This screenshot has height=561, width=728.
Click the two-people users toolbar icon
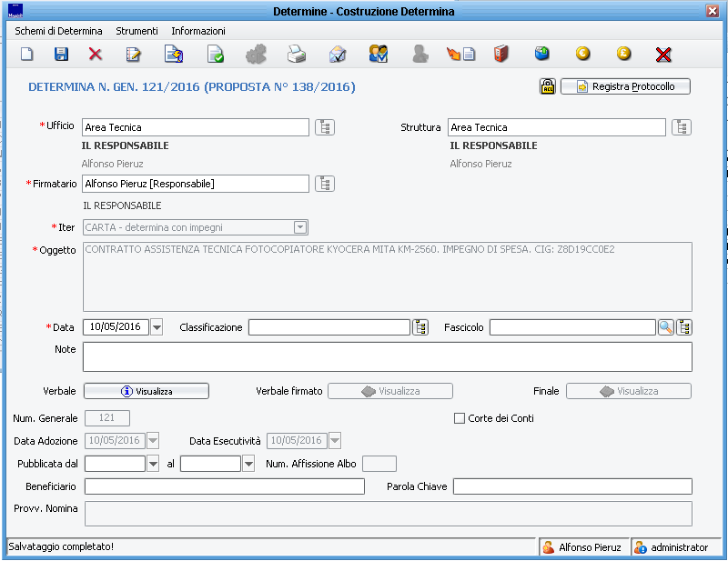click(379, 55)
